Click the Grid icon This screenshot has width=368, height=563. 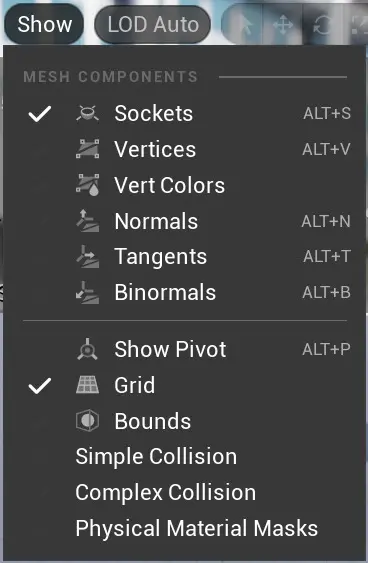pyautogui.click(x=87, y=385)
